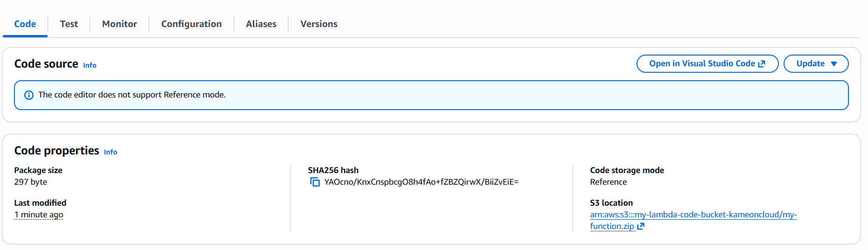Copy the SHA256 hash value
Viewport: 868px width, 250px height.
point(315,182)
